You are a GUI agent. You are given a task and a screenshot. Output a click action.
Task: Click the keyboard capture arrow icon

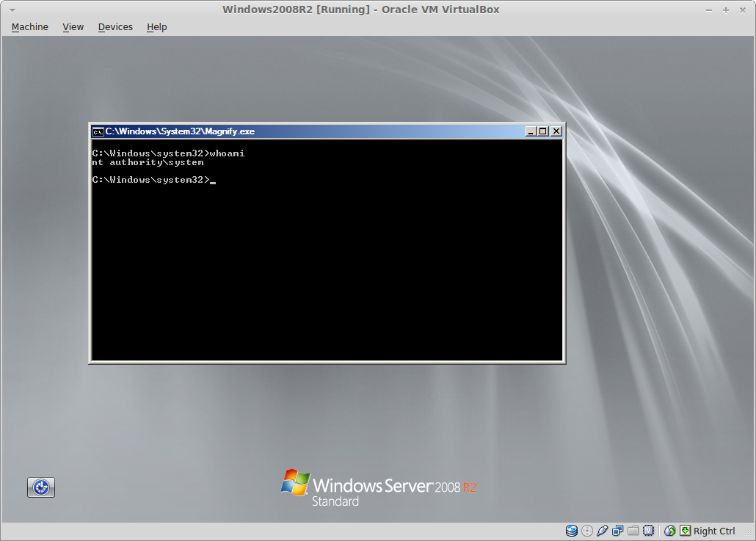(685, 531)
